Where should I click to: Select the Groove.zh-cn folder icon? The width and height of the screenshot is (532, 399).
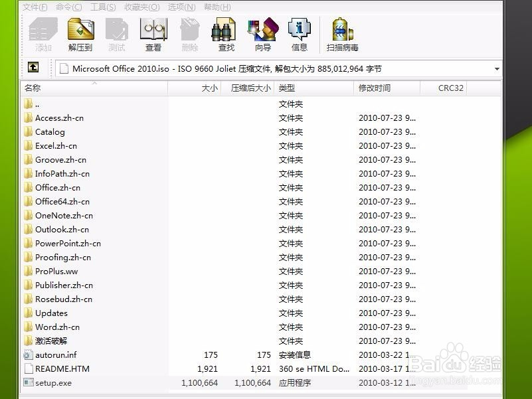click(x=29, y=159)
